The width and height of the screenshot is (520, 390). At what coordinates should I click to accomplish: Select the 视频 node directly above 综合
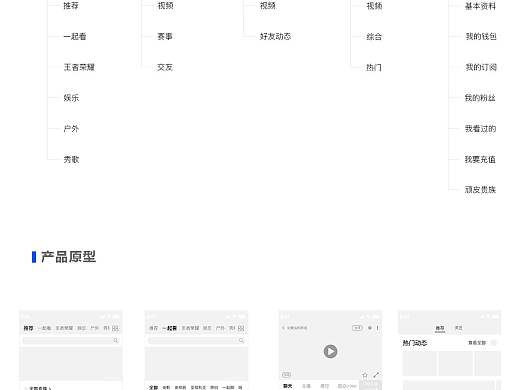click(x=374, y=6)
